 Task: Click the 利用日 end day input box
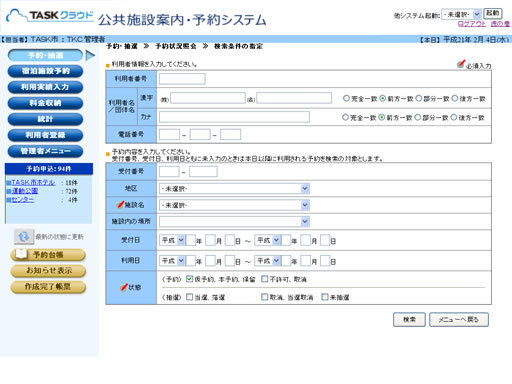pos(325,261)
